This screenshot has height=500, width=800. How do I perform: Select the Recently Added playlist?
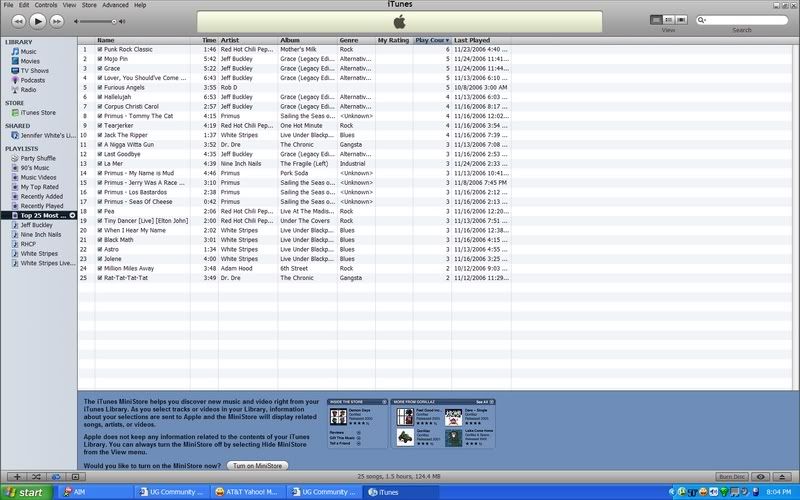(37, 196)
